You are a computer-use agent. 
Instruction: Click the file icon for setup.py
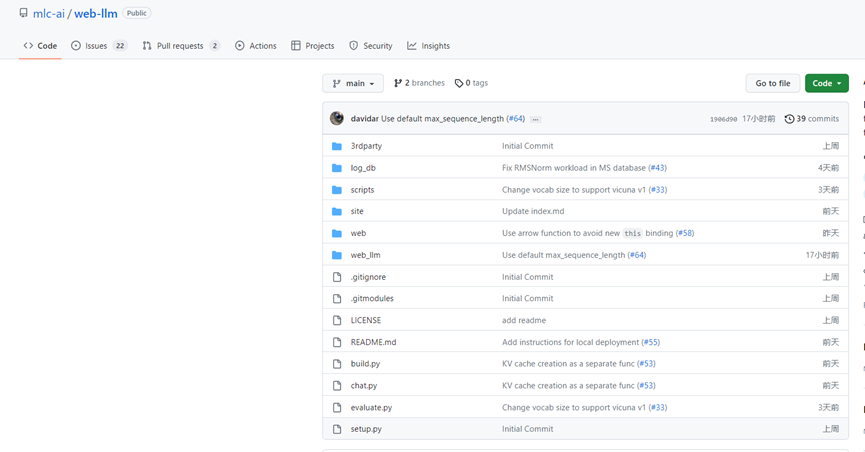pyautogui.click(x=337, y=429)
